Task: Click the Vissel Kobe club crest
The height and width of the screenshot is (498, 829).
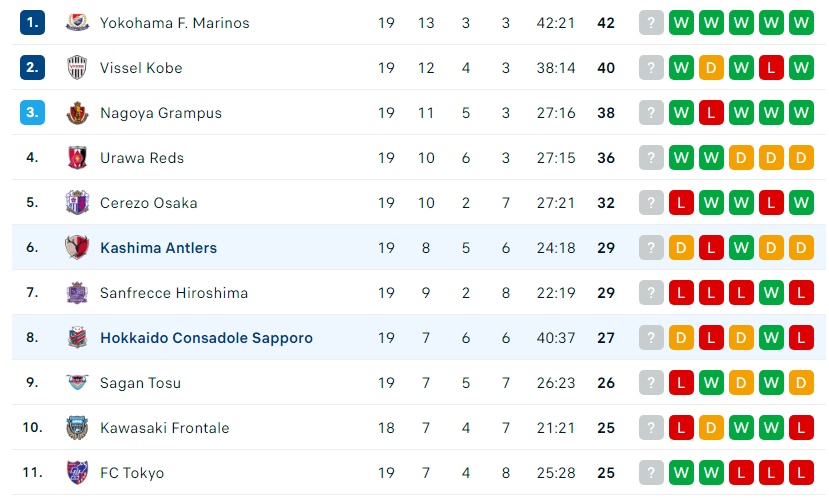Action: [x=77, y=68]
